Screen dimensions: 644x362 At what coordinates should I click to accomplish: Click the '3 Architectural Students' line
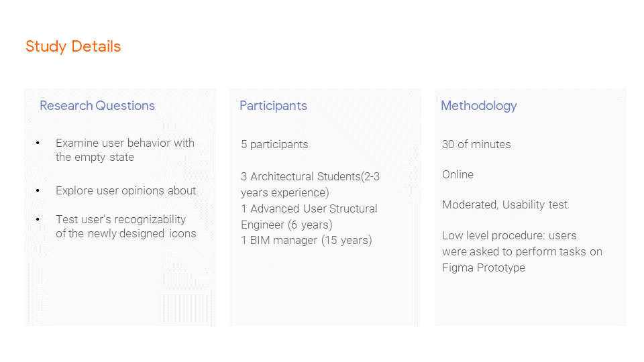click(x=311, y=176)
